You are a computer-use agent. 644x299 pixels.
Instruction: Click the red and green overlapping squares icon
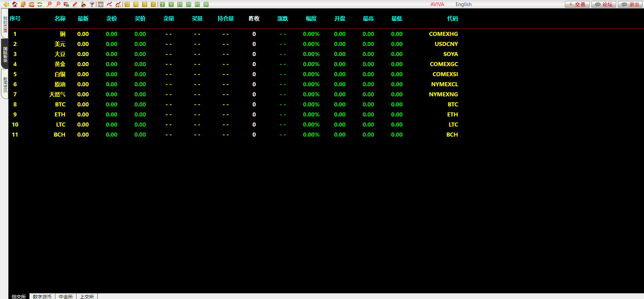coord(66,4)
